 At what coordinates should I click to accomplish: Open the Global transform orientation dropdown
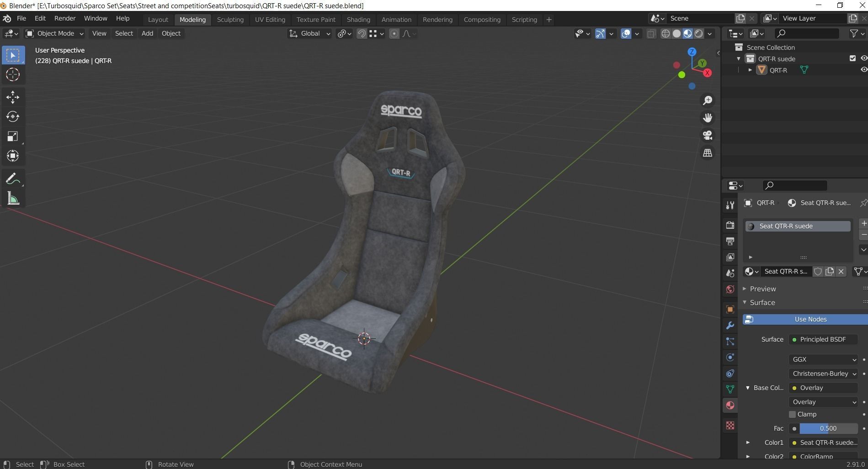[309, 33]
